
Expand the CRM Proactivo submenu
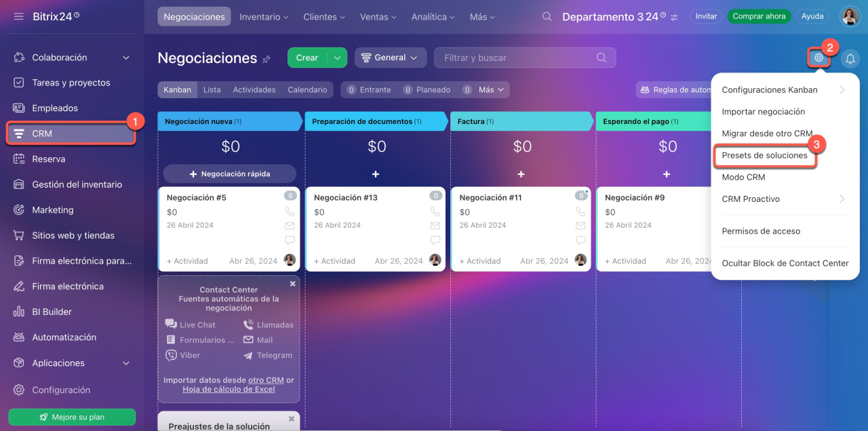click(785, 199)
